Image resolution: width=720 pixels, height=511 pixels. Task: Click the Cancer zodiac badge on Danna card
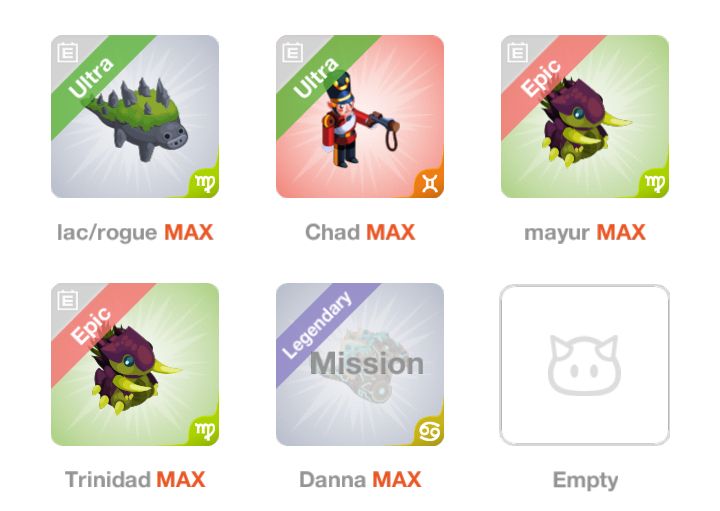(430, 431)
